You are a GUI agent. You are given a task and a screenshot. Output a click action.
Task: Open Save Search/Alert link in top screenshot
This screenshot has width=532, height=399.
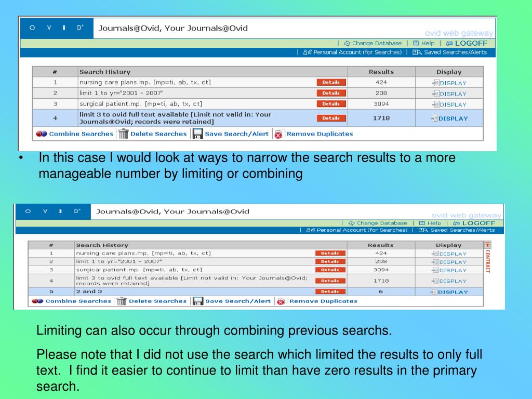(236, 134)
